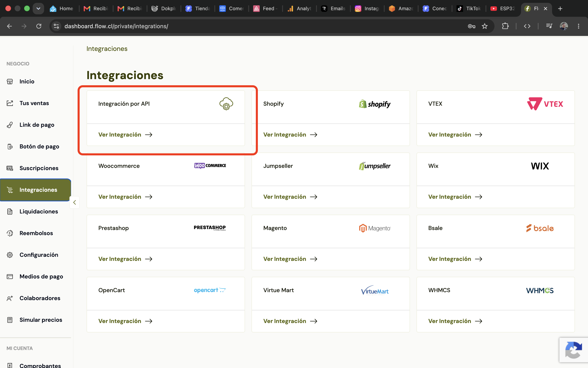Open browser extensions puzzle icon
This screenshot has width=588, height=368.
pyautogui.click(x=505, y=26)
